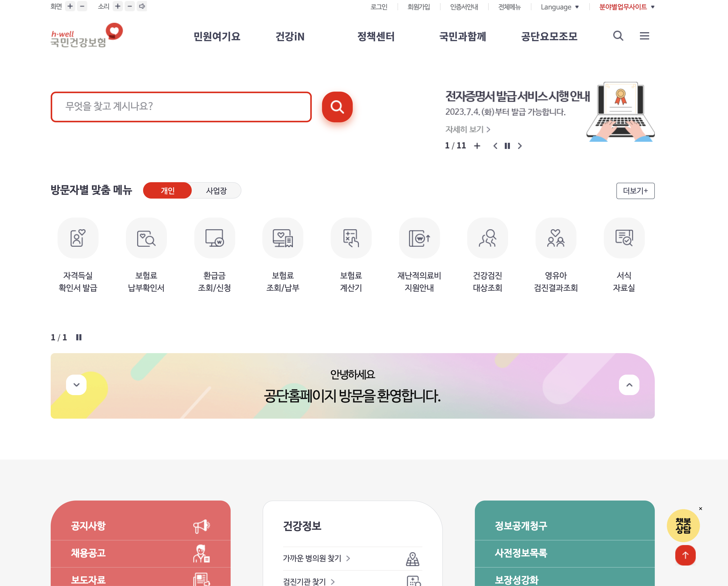Viewport: 728px width, 586px height.
Task: Open the 건강iN menu
Action: point(290,37)
